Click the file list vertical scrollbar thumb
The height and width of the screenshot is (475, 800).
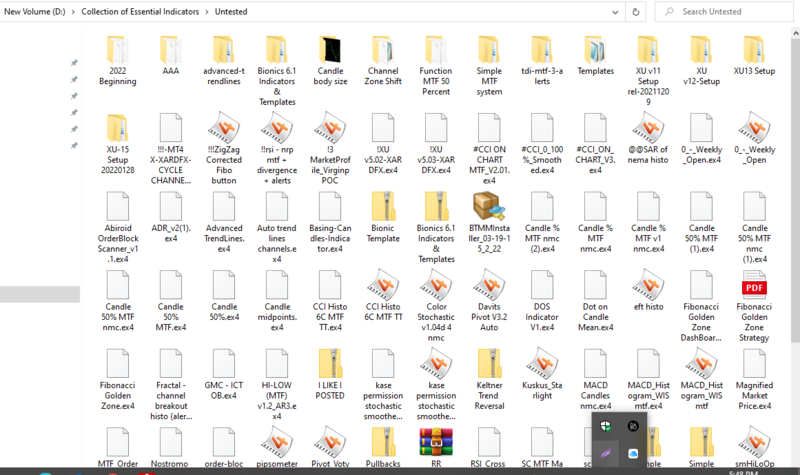point(795,191)
